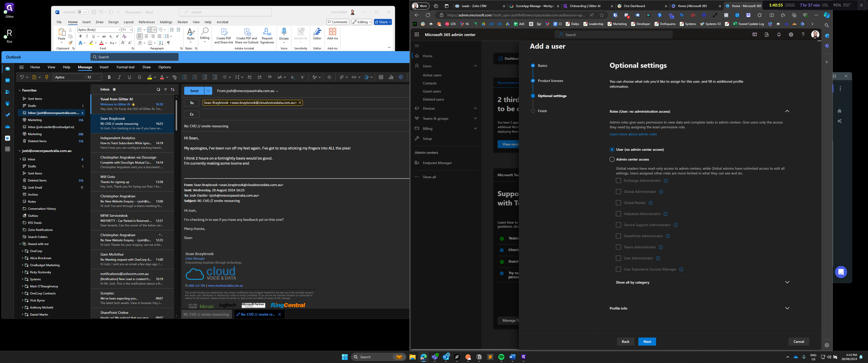Image resolution: width=868 pixels, height=363 pixels.
Task: Click the font color swatch in Outlook toolbar
Action: pyautogui.click(x=162, y=77)
